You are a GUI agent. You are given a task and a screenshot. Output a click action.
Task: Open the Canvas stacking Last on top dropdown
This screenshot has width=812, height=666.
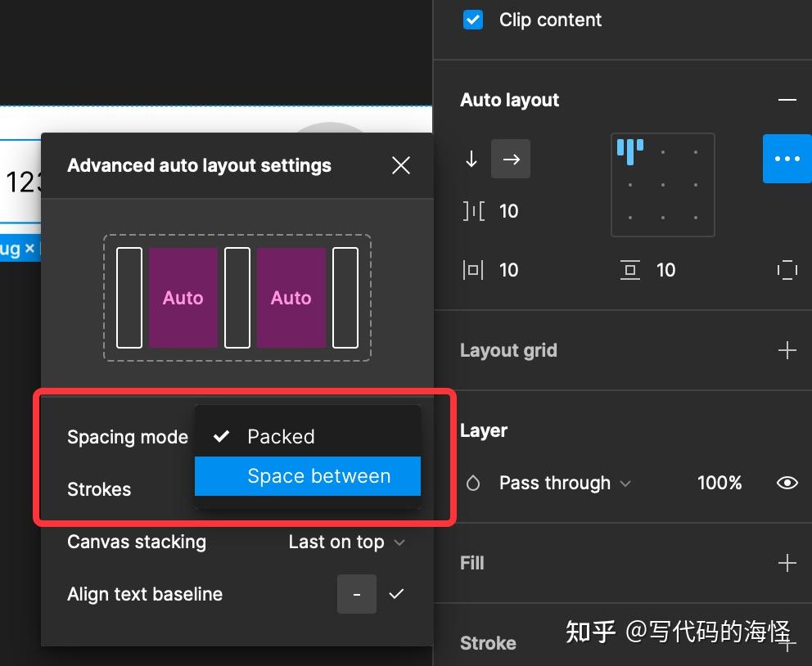(x=346, y=542)
